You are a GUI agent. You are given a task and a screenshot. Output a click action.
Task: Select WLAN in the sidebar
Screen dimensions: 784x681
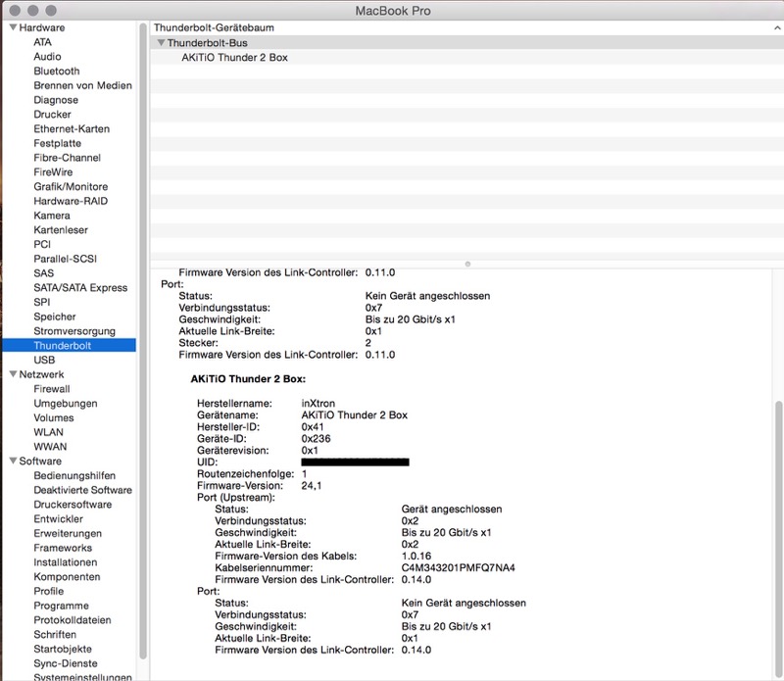[48, 432]
